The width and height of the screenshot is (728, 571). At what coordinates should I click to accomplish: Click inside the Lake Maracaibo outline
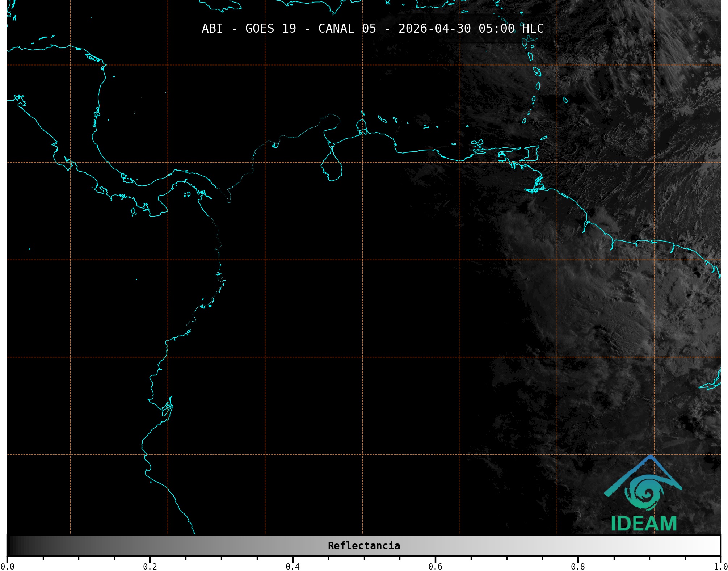click(331, 168)
